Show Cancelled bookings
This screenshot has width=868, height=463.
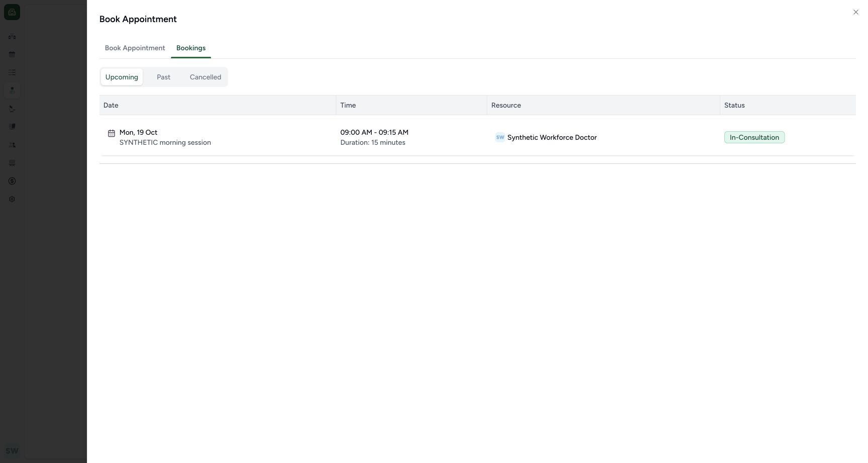click(205, 77)
